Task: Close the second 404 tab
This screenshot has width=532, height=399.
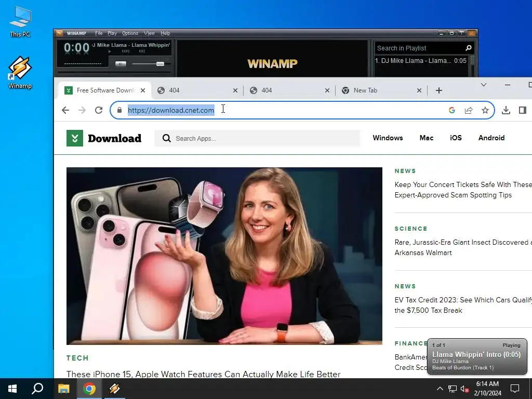Action: 327,90
